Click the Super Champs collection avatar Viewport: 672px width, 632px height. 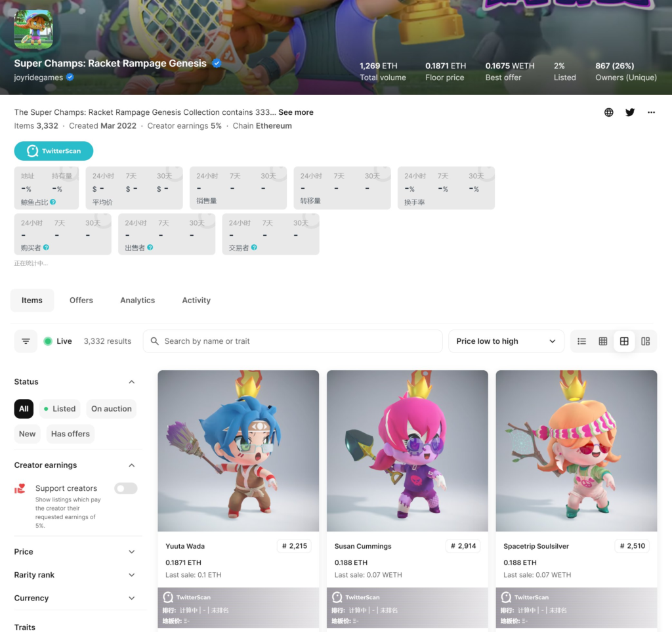(33, 30)
